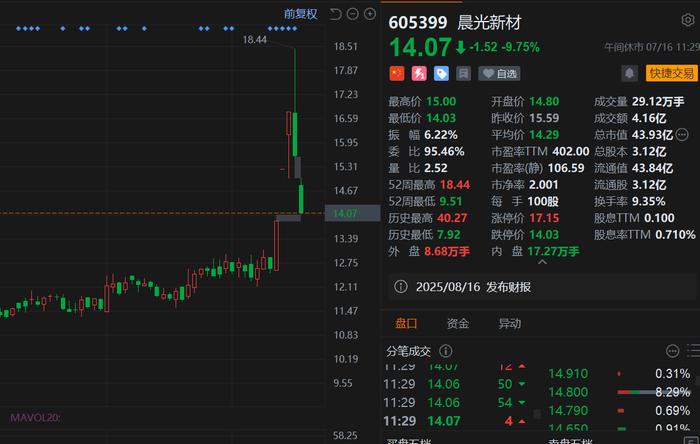Viewport: 700px width, 444px height.
Task: Click the MAVOL20 indicator label
Action: 35,418
